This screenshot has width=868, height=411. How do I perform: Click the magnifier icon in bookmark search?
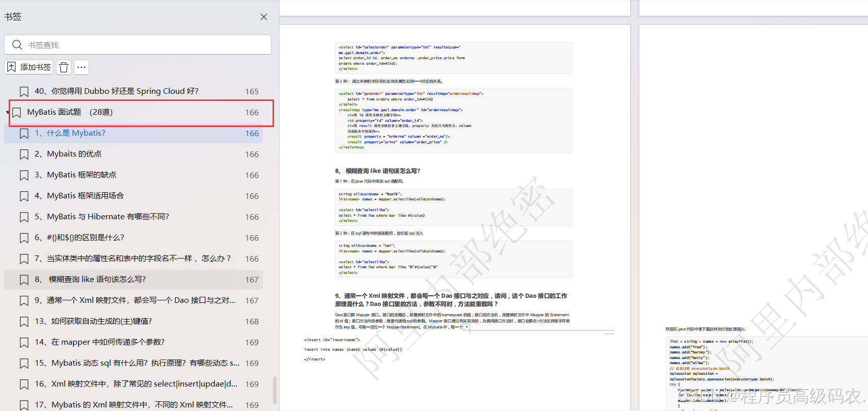17,45
